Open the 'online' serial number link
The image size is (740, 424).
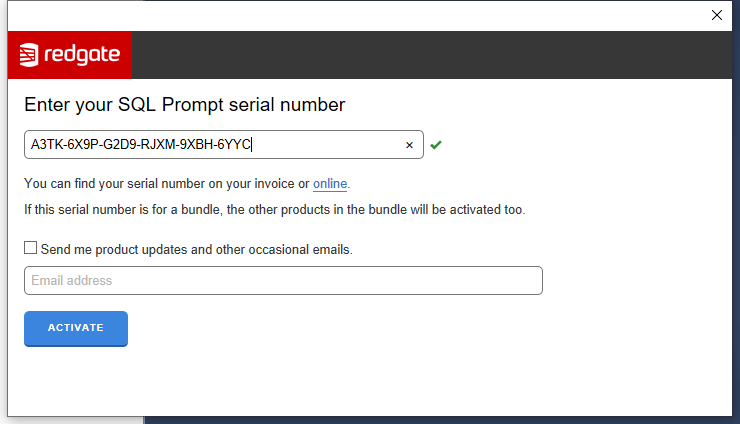pos(330,184)
